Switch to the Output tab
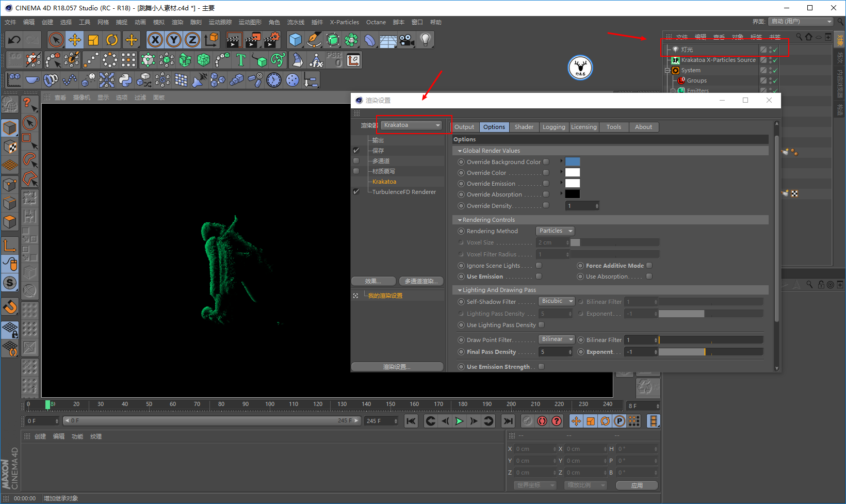846x504 pixels. (464, 127)
